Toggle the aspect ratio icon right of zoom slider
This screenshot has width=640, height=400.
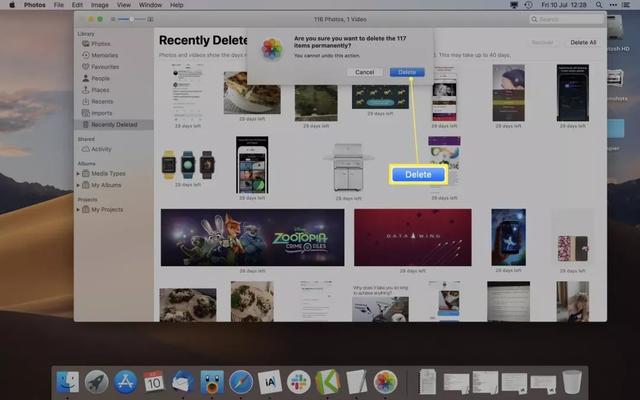(150, 19)
